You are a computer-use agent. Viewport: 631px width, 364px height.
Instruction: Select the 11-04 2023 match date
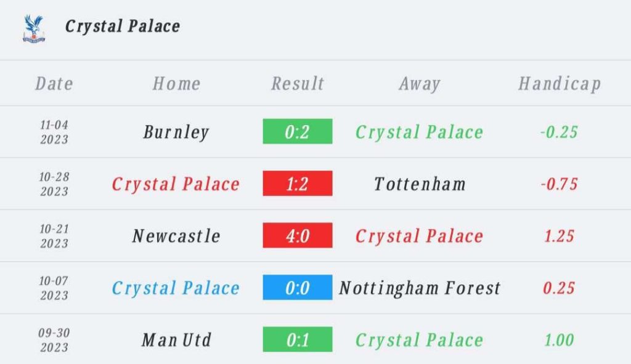click(54, 132)
